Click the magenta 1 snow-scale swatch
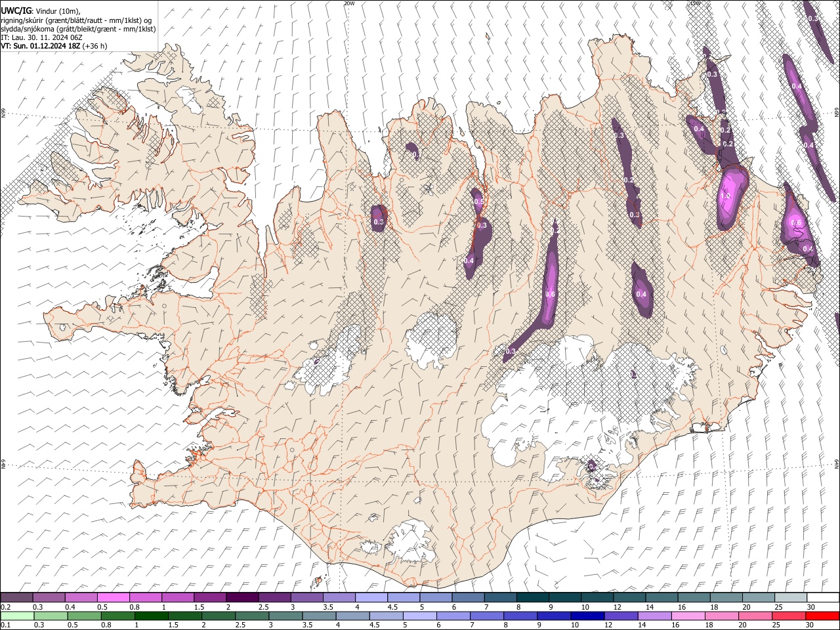The height and width of the screenshot is (630, 840). coord(178,598)
